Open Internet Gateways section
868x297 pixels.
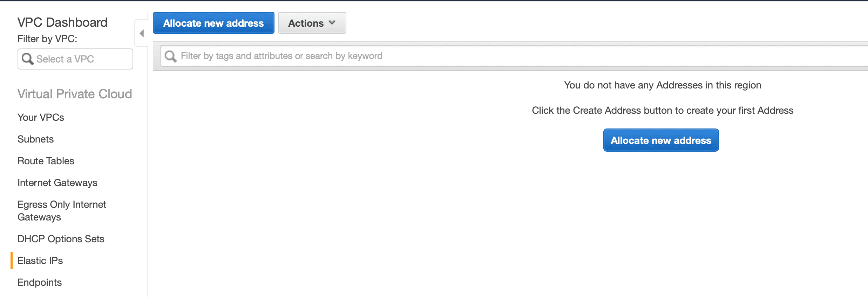coord(57,183)
